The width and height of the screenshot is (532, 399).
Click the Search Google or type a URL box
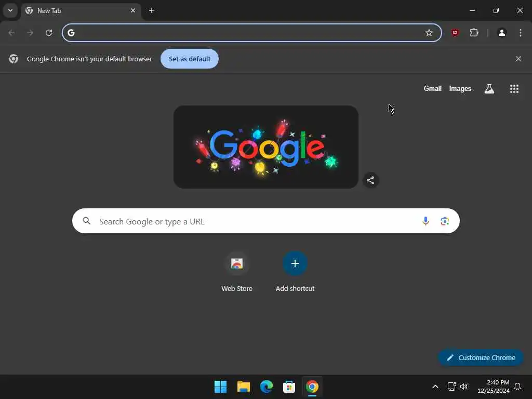pyautogui.click(x=266, y=221)
